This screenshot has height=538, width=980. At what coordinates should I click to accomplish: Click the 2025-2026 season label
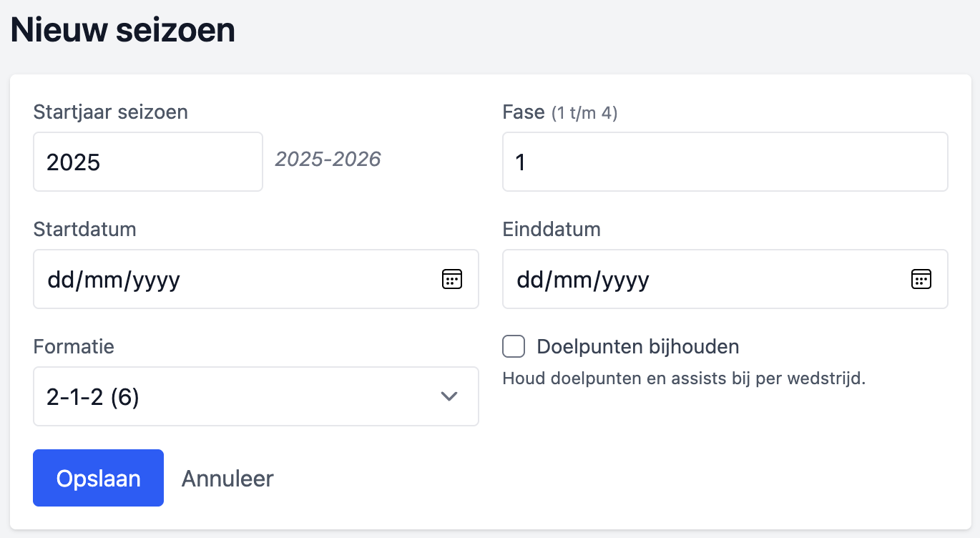[x=328, y=159]
